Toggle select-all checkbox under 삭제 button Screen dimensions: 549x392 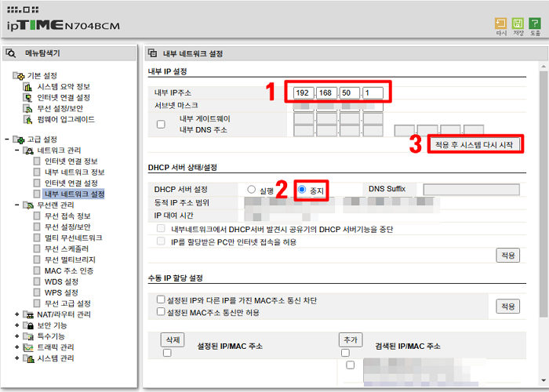tap(167, 353)
